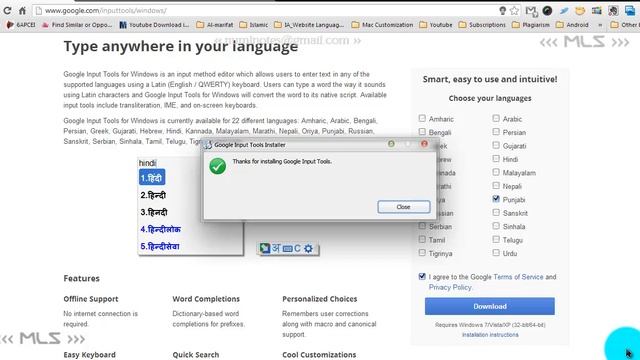640x360 pixels.
Task: Check the Sanskrit language checkbox
Action: pyautogui.click(x=496, y=213)
